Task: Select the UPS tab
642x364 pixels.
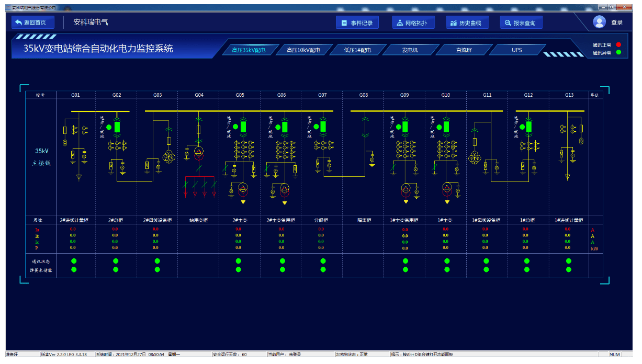Action: [516, 50]
